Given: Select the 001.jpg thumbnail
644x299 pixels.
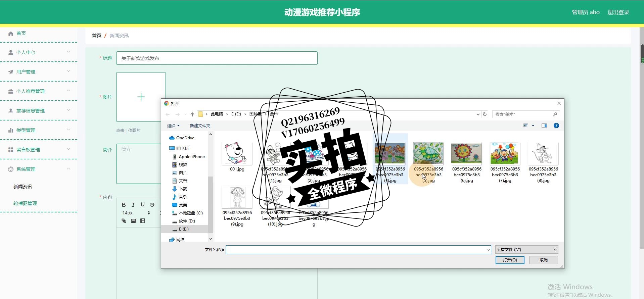Looking at the screenshot, I should [x=237, y=154].
